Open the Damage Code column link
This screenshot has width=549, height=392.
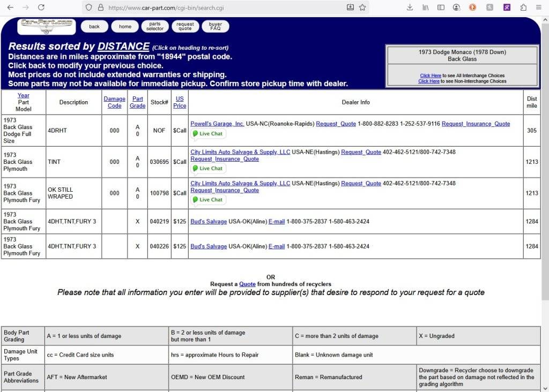click(114, 102)
